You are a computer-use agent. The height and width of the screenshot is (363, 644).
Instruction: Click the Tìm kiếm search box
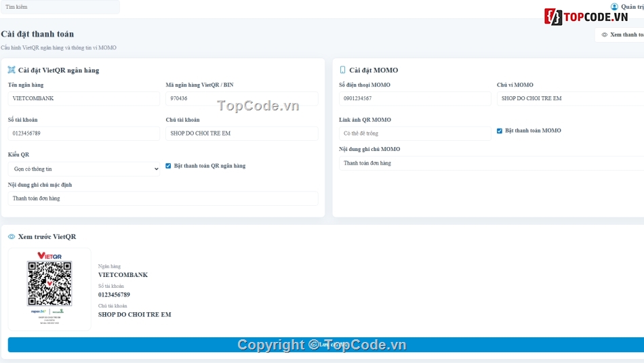point(60,7)
